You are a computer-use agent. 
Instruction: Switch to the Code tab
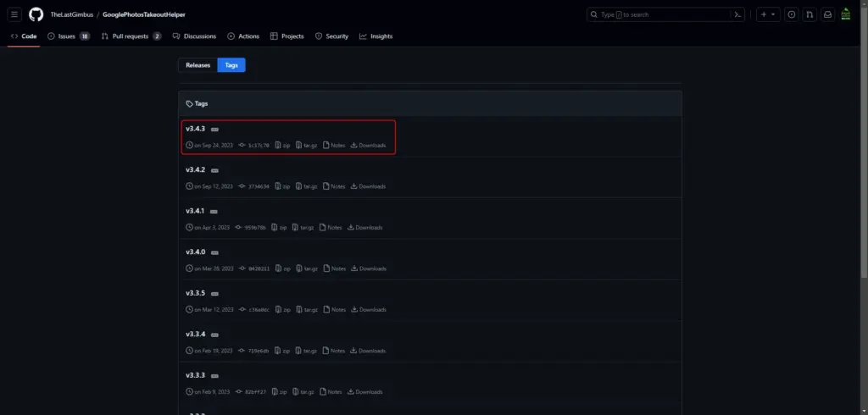pos(24,36)
